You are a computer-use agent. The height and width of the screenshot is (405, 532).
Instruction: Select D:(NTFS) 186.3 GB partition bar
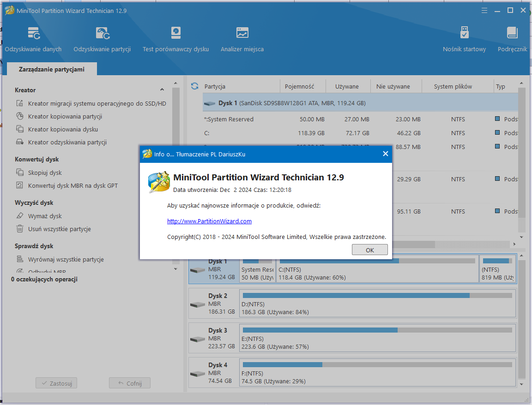coord(377,304)
